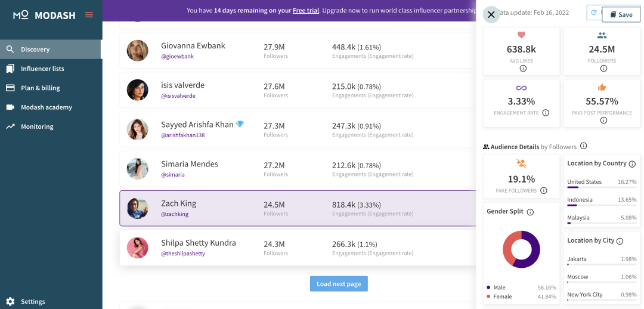
Task: Close the influencer details panel
Action: tap(491, 15)
